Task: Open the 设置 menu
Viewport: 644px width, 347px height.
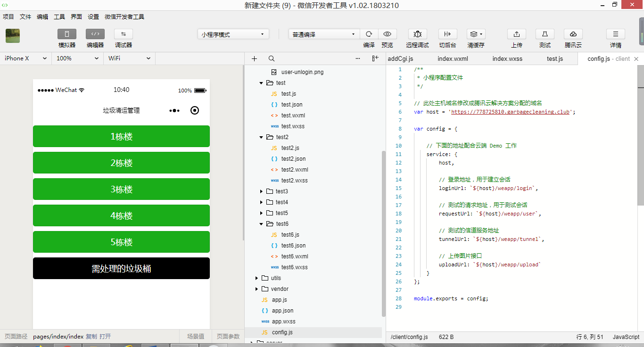Action: click(x=93, y=17)
